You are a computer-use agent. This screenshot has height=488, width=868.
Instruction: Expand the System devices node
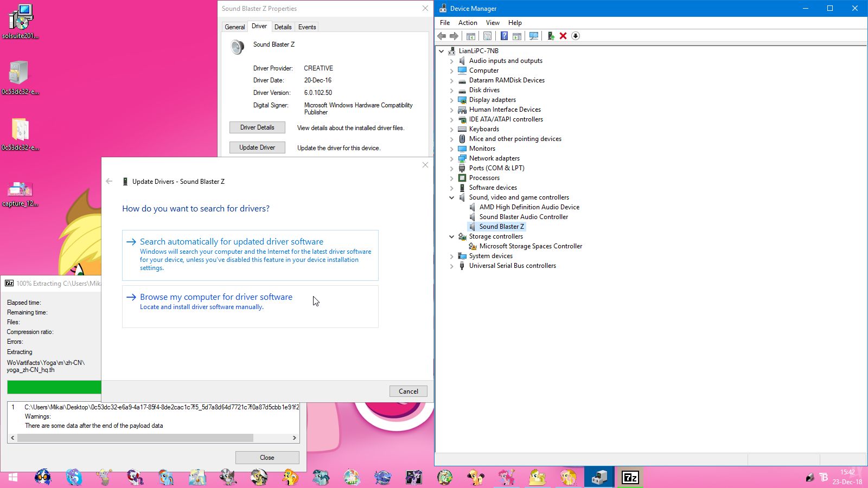point(451,256)
